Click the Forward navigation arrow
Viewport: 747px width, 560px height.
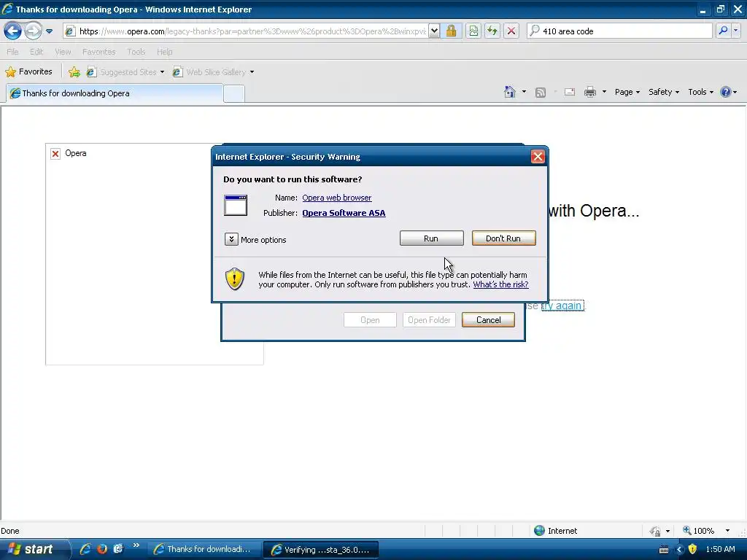(x=32, y=31)
